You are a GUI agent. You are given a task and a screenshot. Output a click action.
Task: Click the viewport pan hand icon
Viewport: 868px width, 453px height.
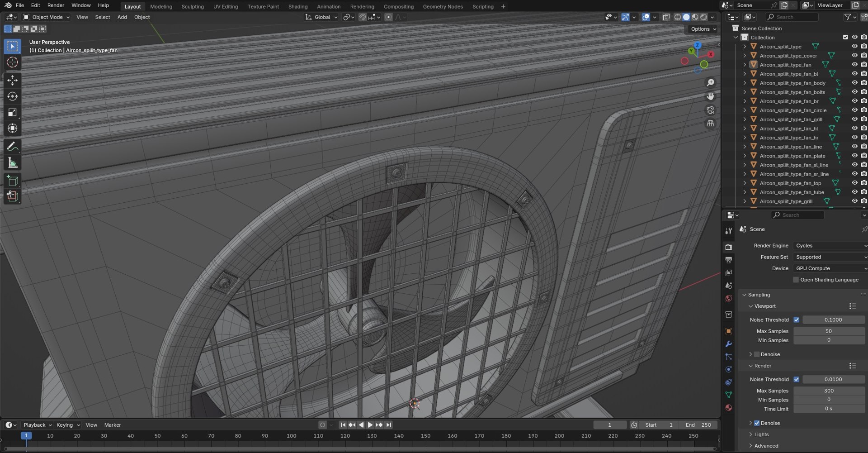(x=711, y=96)
